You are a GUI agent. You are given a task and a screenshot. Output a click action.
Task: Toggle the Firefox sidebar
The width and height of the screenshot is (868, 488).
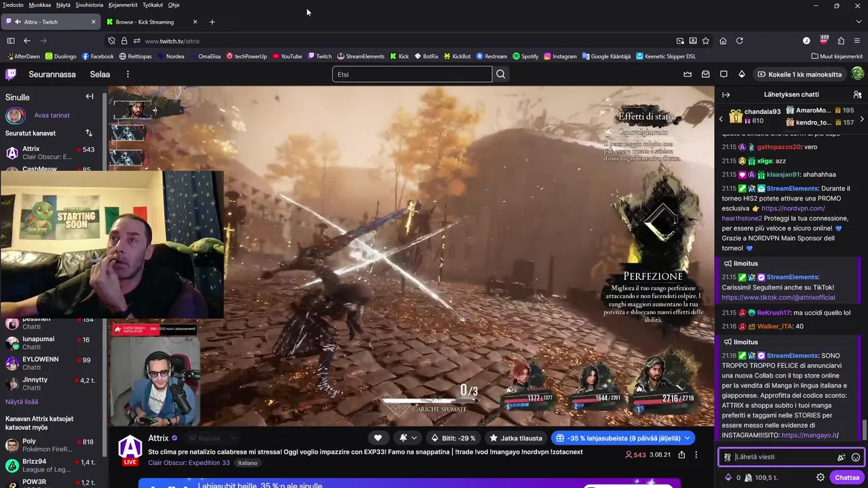point(11,41)
